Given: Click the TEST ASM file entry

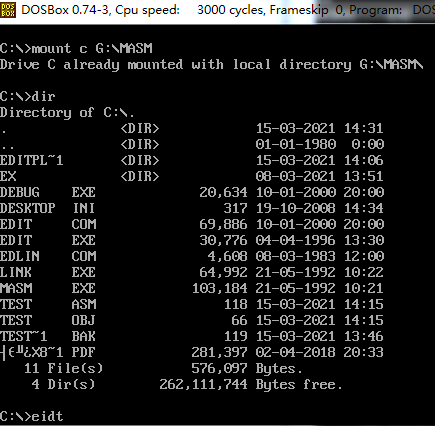Looking at the screenshot, I should click(x=192, y=304).
